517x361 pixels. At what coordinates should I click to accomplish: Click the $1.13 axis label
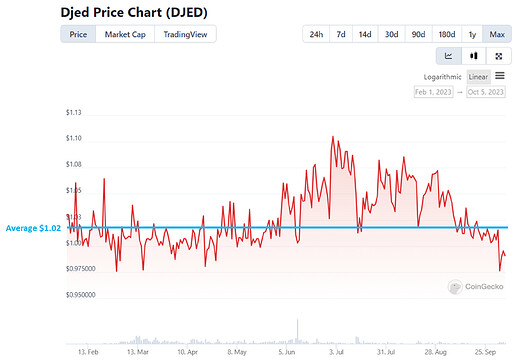(x=73, y=112)
